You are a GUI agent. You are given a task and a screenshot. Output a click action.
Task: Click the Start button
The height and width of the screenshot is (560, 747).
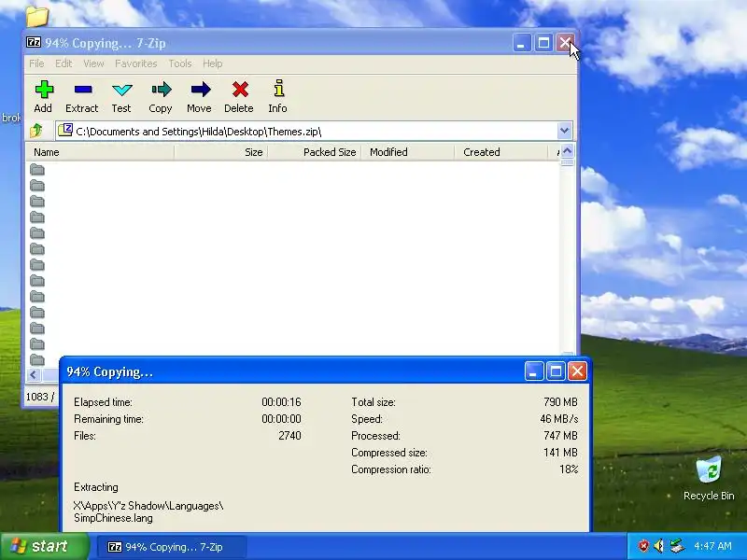coord(44,546)
